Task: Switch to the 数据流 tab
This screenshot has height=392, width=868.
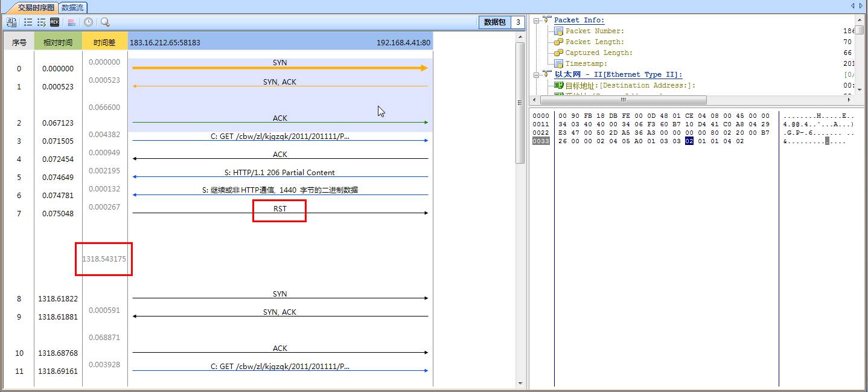Action: pyautogui.click(x=72, y=8)
